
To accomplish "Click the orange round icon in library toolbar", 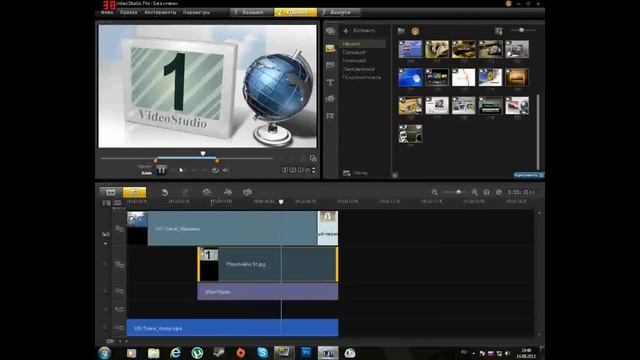I will (x=415, y=31).
